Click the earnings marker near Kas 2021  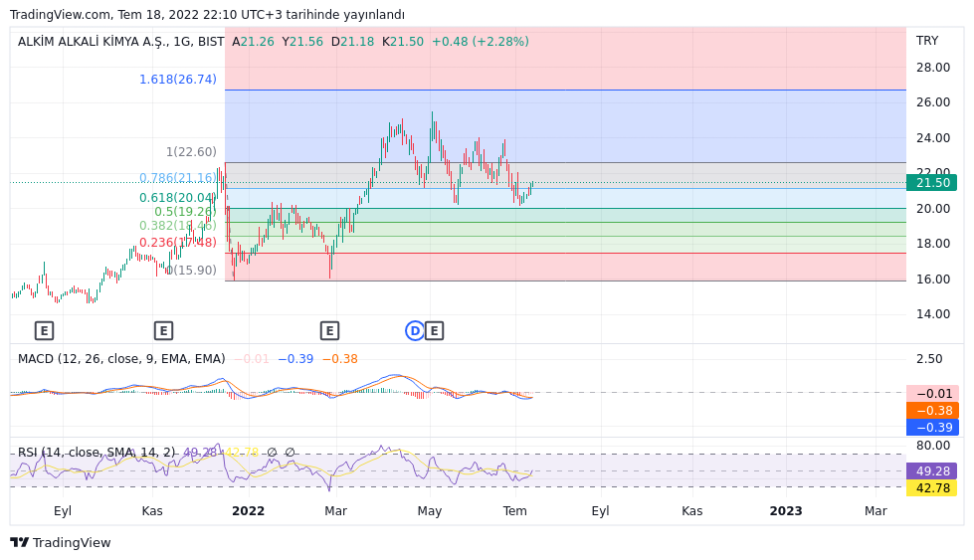point(163,331)
